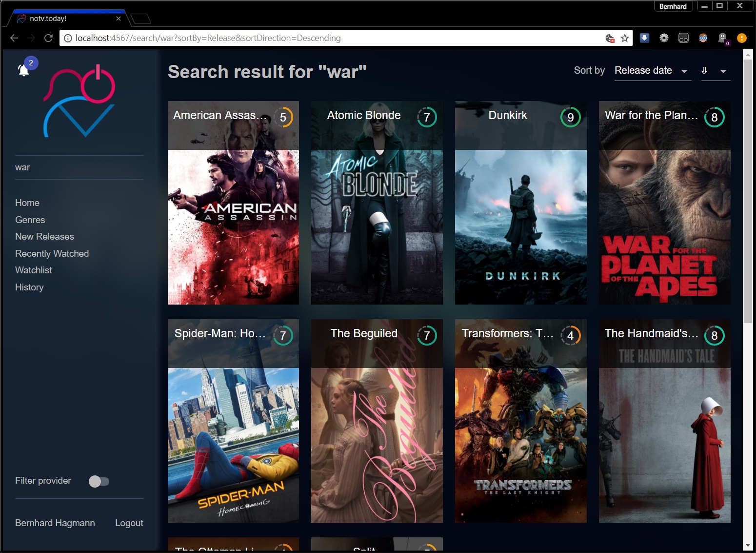Open the Watchlist page
This screenshot has height=553, width=756.
tap(33, 270)
